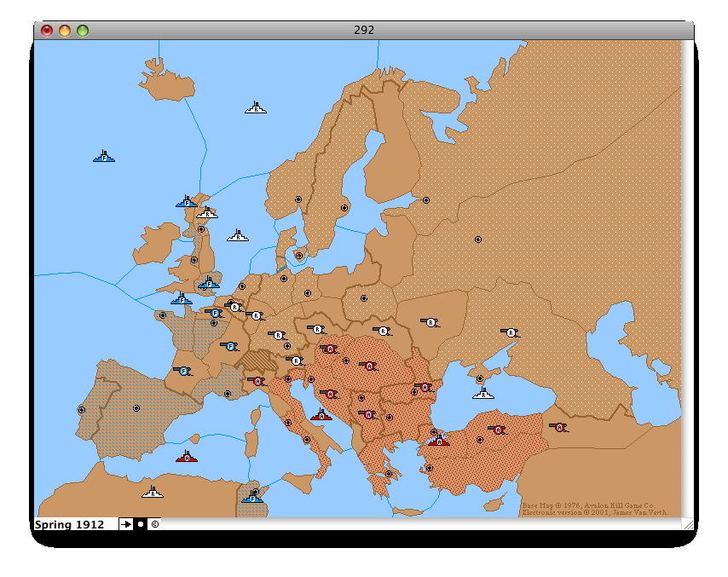Image resolution: width=728 pixels, height=577 pixels.
Task: Click the Moscow supply center dot
Action: click(x=478, y=239)
